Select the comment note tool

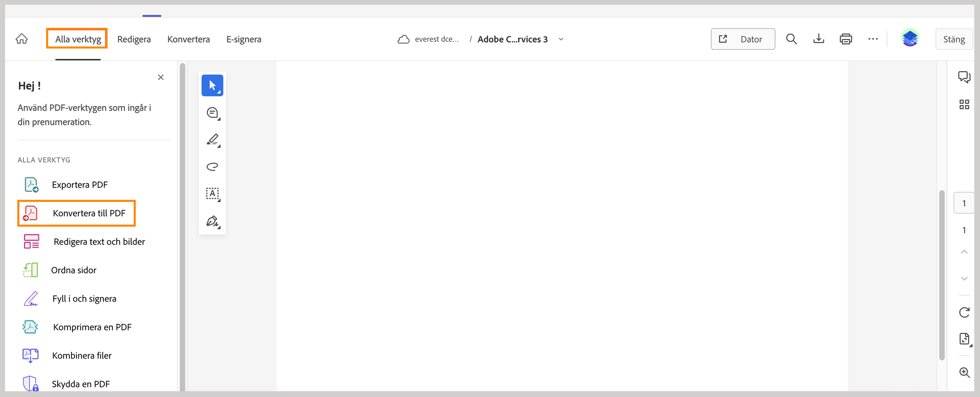(x=212, y=113)
